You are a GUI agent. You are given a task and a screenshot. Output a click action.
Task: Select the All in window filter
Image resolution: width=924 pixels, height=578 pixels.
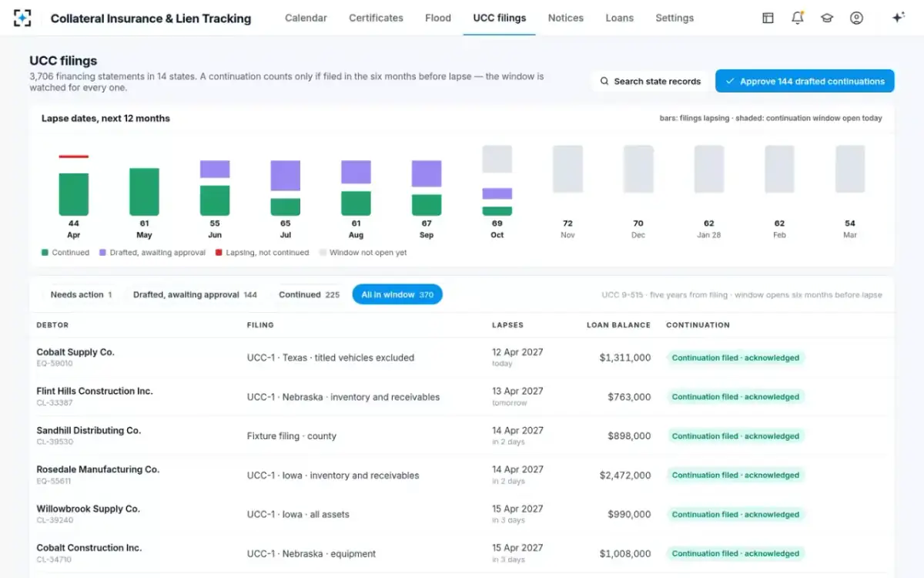(397, 294)
